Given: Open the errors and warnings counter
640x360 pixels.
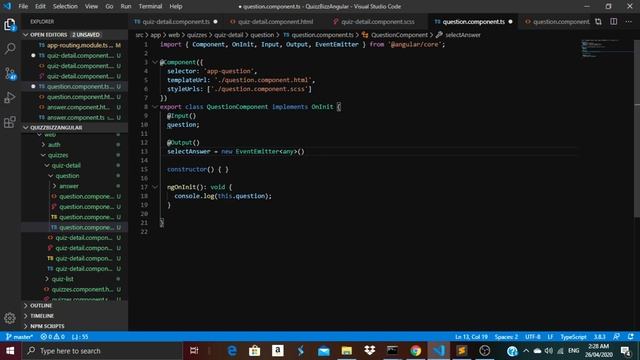Looking at the screenshot, I should [x=52, y=337].
